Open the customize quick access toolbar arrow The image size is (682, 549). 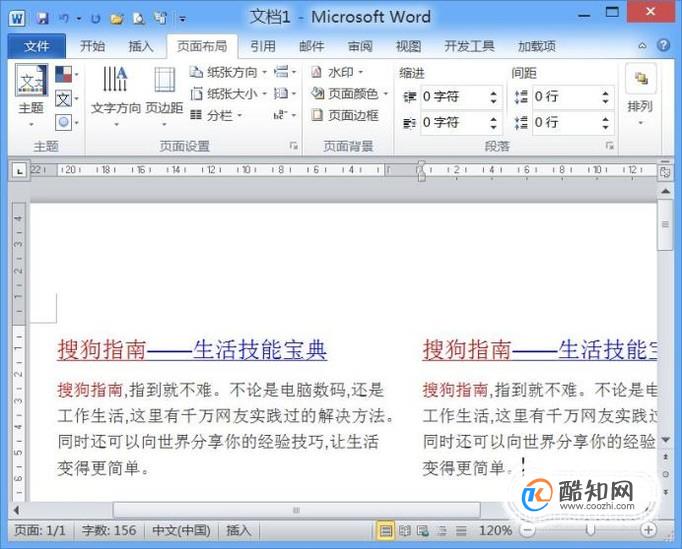tap(183, 19)
